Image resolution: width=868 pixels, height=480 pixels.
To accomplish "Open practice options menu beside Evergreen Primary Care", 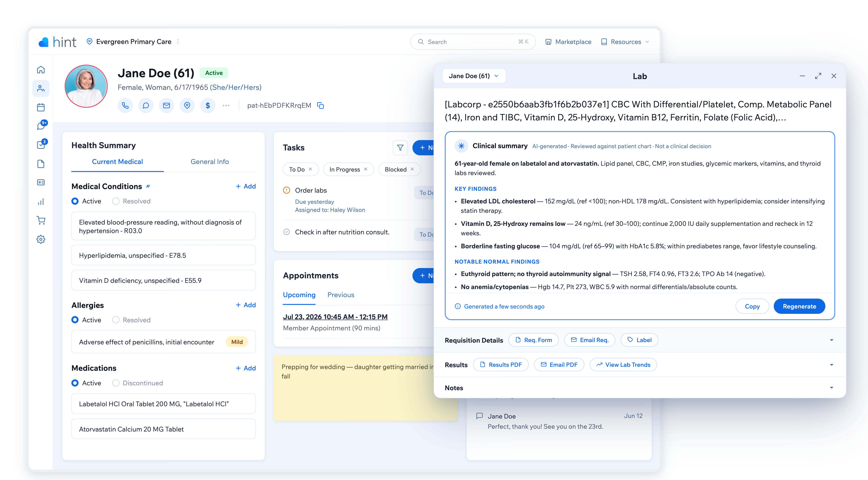I will [178, 42].
